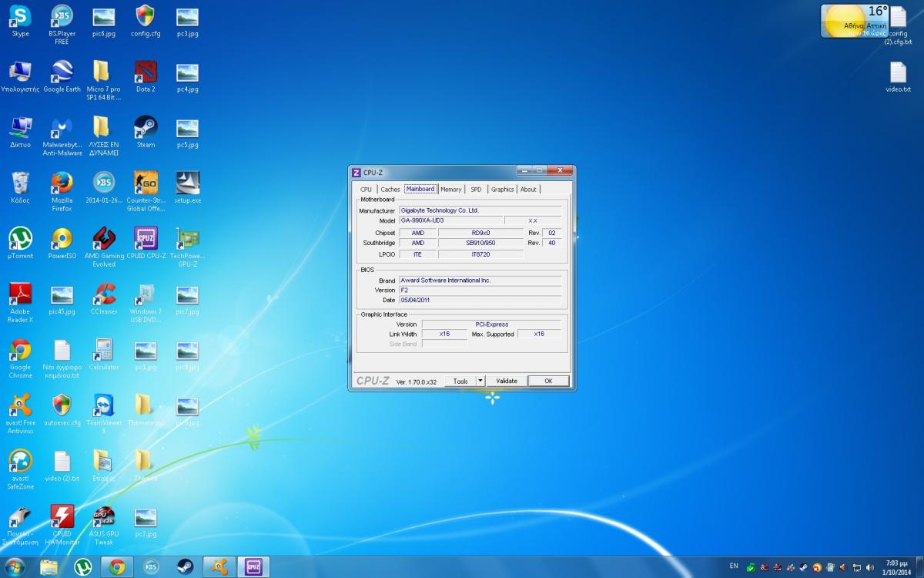Open Google Chrome from the taskbar
This screenshot has width=924, height=578.
click(117, 567)
